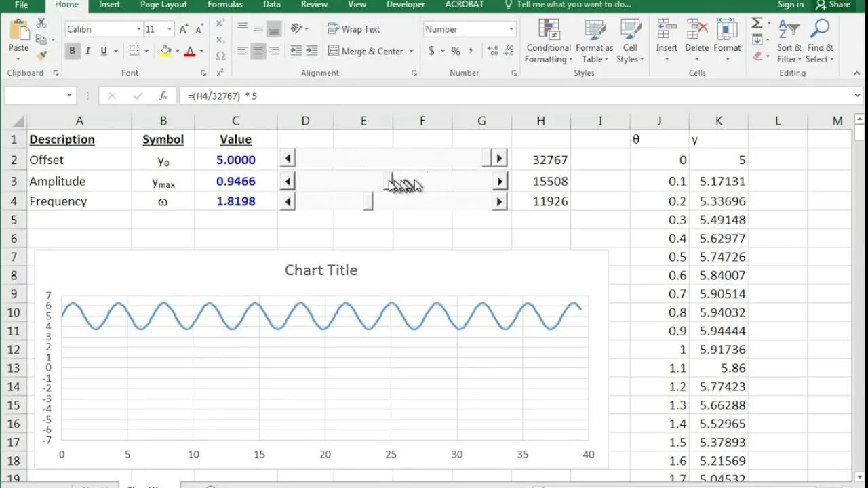Open the font size dropdown
Image resolution: width=868 pixels, height=488 pixels.
click(x=170, y=29)
